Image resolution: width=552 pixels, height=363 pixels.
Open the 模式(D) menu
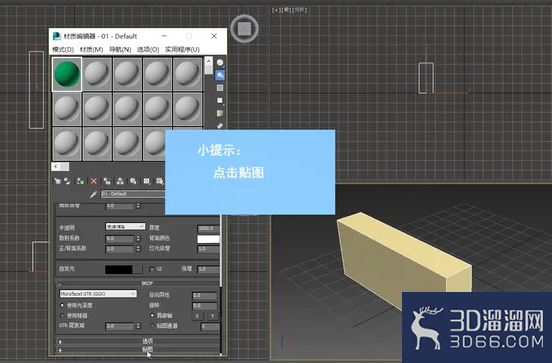coord(63,50)
